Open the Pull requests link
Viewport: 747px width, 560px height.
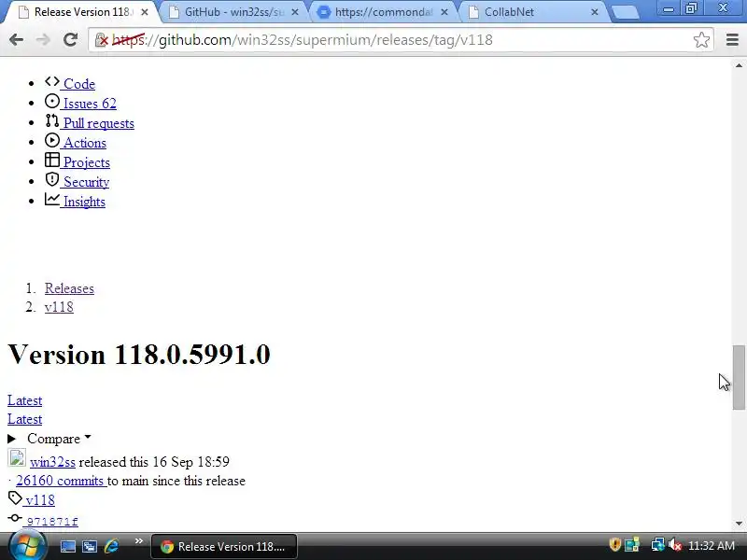pyautogui.click(x=99, y=123)
